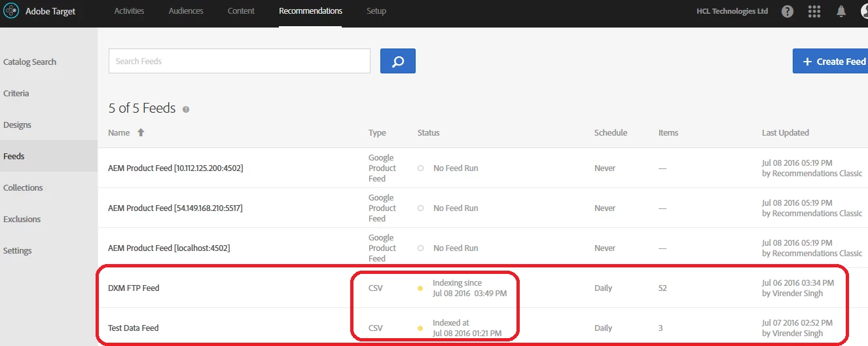Open AEM Product Feed [localhost:4502]
The image size is (868, 346).
click(169, 248)
